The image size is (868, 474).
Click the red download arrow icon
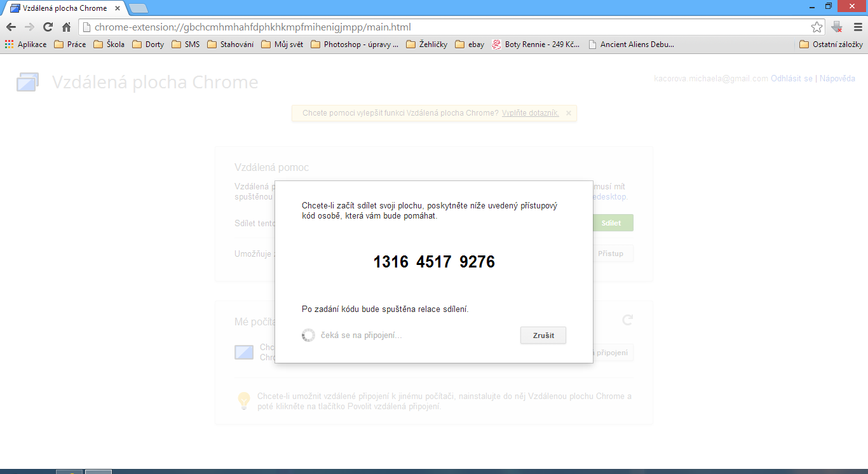point(837,27)
